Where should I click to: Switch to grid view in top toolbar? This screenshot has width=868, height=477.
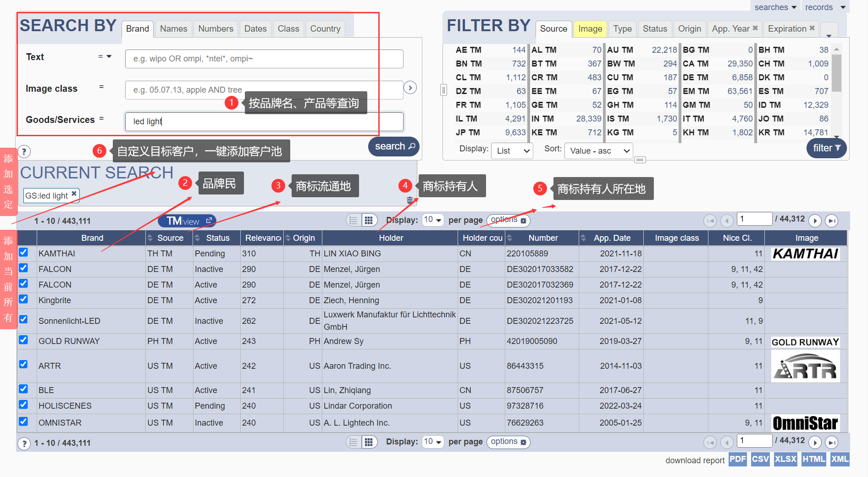tap(369, 221)
